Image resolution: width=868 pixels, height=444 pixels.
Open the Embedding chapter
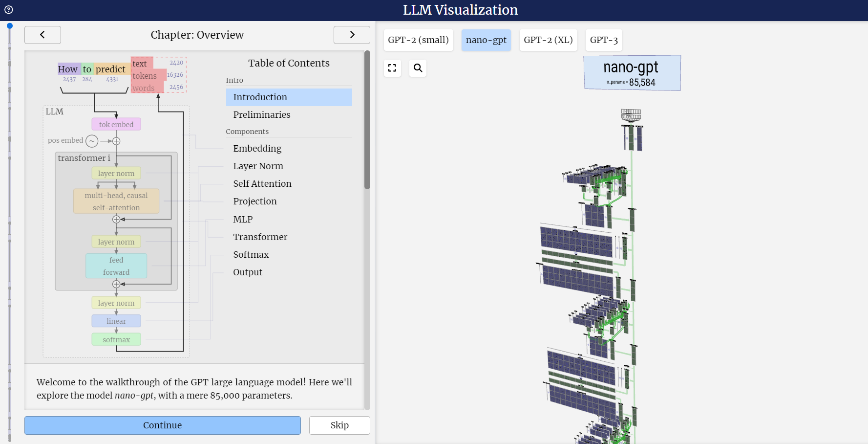pos(289,149)
